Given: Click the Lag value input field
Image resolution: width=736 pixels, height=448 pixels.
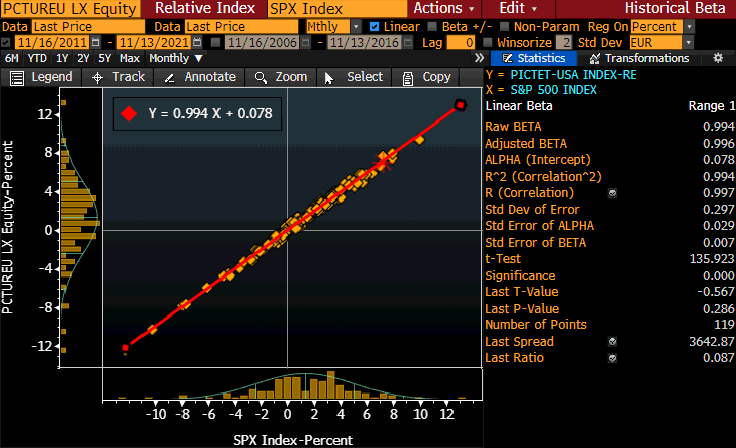Looking at the screenshot, I should (460, 43).
